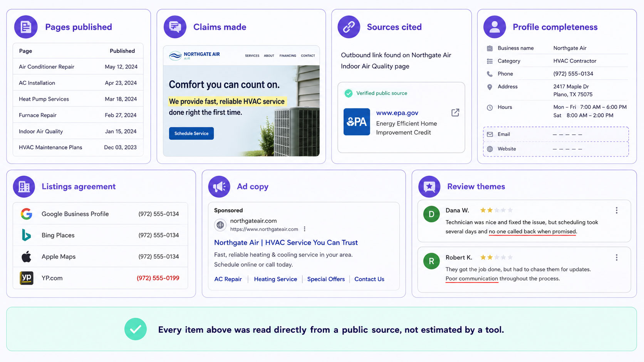Click the Review themes star icon

tap(429, 187)
